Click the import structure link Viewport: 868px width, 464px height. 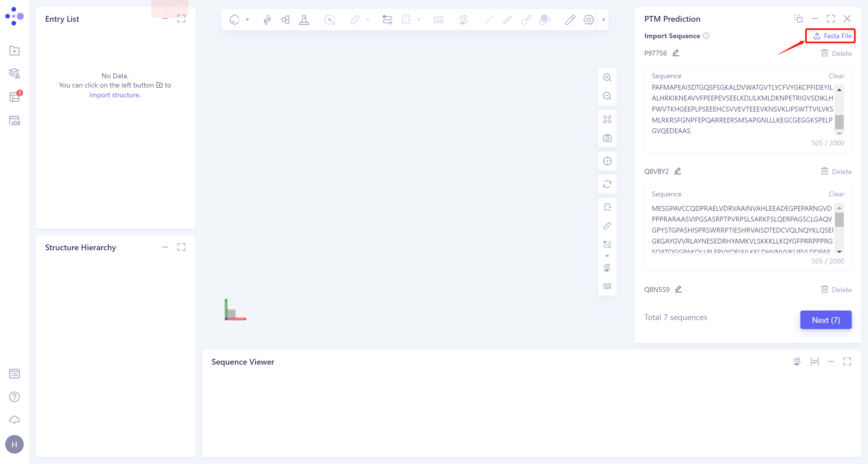click(115, 95)
